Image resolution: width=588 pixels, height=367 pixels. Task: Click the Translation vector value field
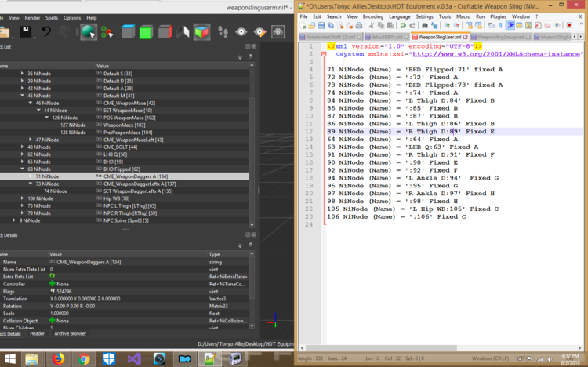pyautogui.click(x=129, y=299)
